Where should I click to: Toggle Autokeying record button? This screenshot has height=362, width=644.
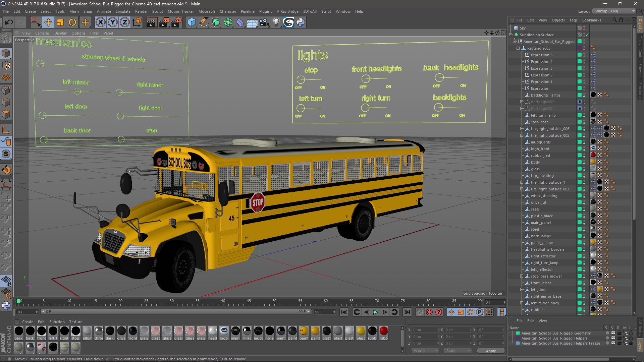click(x=429, y=312)
